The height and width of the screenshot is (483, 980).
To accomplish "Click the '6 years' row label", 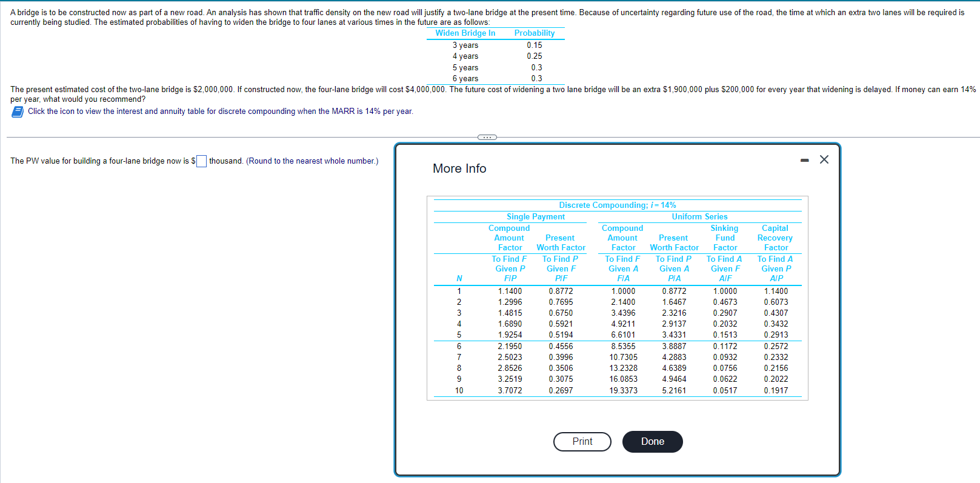I will coord(465,79).
